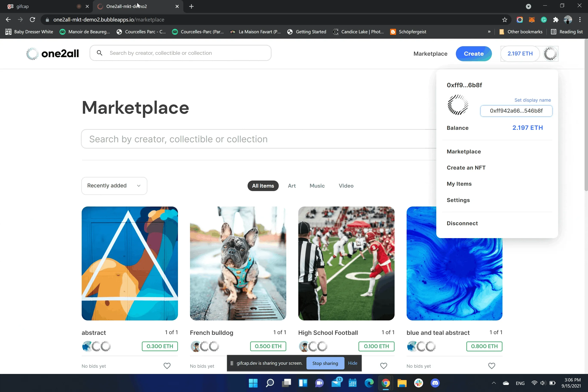
Task: Click the magnifier icon in header search
Action: pyautogui.click(x=100, y=53)
